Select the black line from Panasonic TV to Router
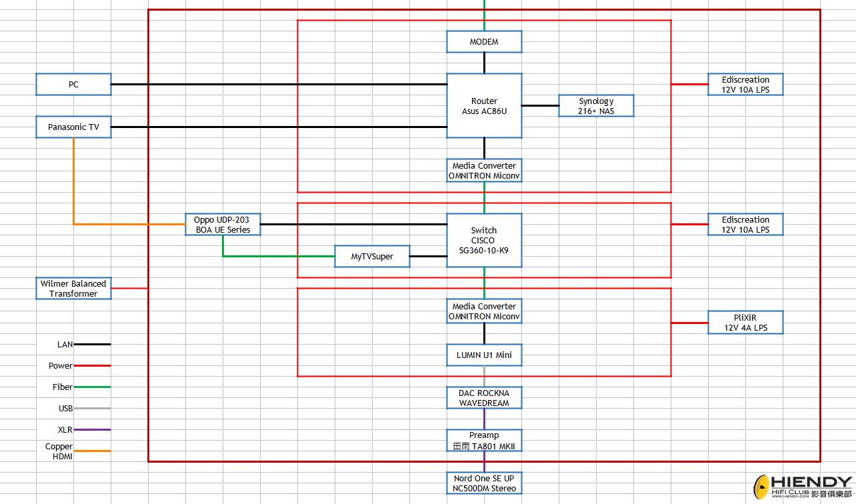The image size is (856, 504). 279,127
